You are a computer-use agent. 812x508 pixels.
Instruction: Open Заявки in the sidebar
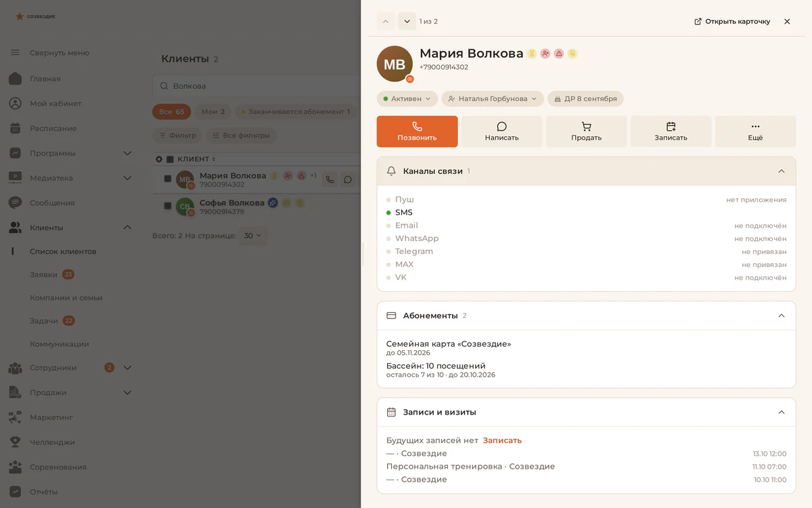point(43,274)
